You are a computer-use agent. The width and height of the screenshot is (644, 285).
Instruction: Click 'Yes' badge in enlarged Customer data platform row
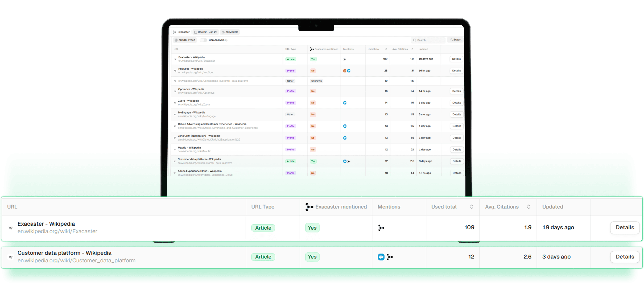pyautogui.click(x=312, y=257)
